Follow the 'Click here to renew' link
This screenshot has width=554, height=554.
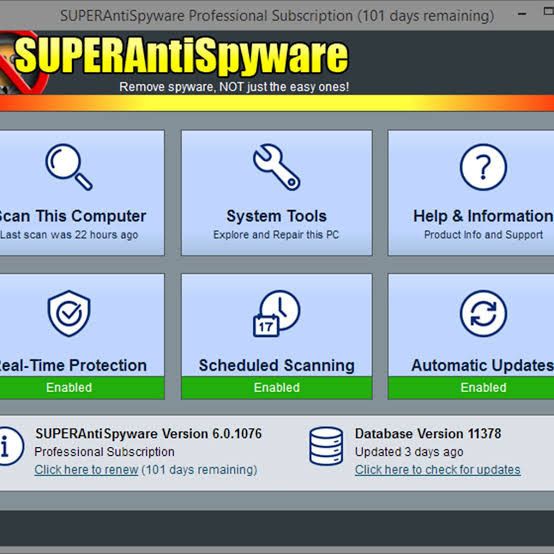[x=86, y=470]
